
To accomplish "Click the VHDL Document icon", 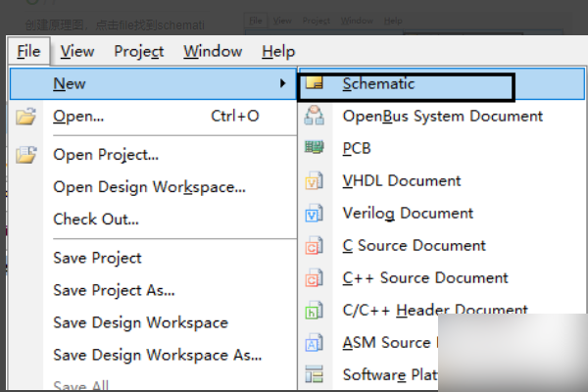I will (315, 181).
